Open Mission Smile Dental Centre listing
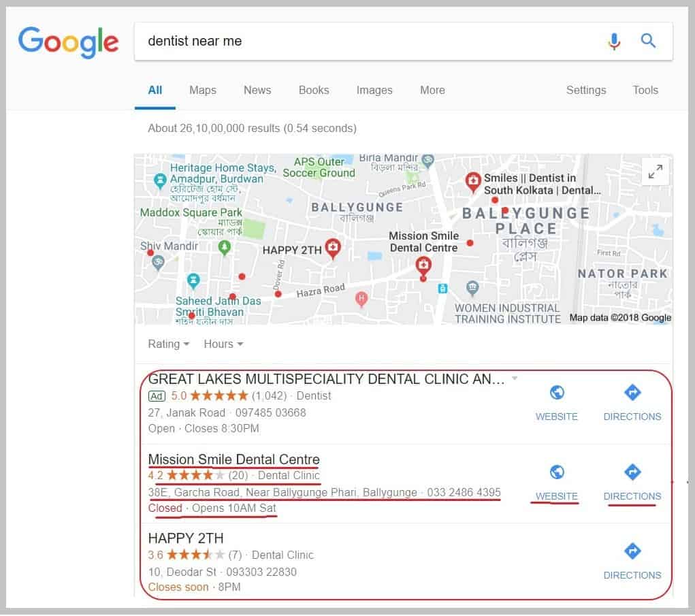Screen dimensions: 695x616 tap(233, 459)
